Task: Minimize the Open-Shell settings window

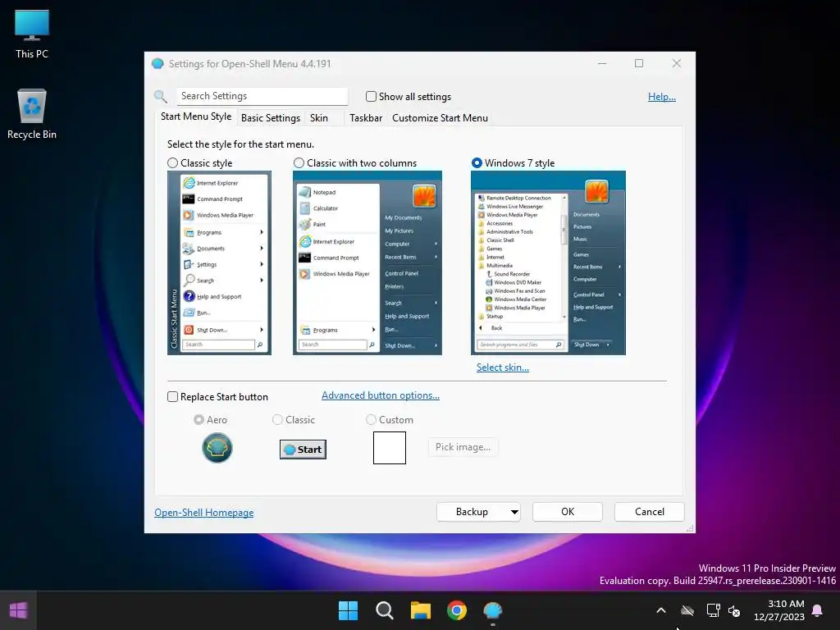Action: coord(602,63)
